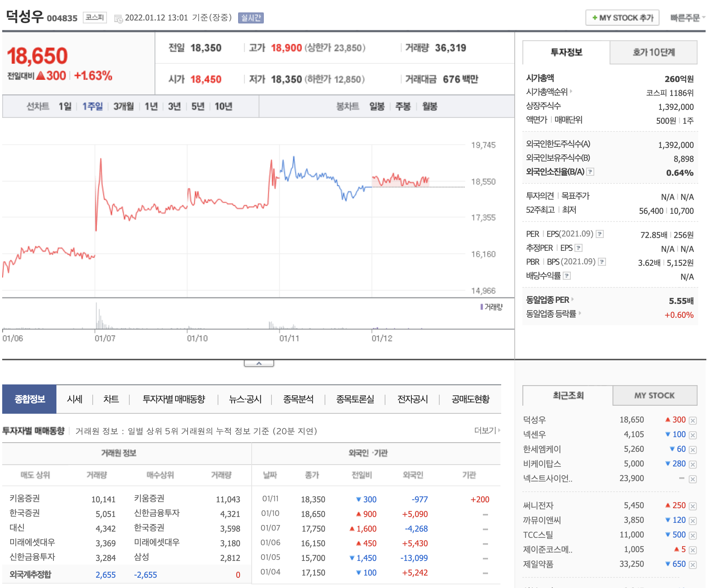721x588 pixels.
Task: Switch to 뉴스·공시 tab
Action: coord(245,399)
